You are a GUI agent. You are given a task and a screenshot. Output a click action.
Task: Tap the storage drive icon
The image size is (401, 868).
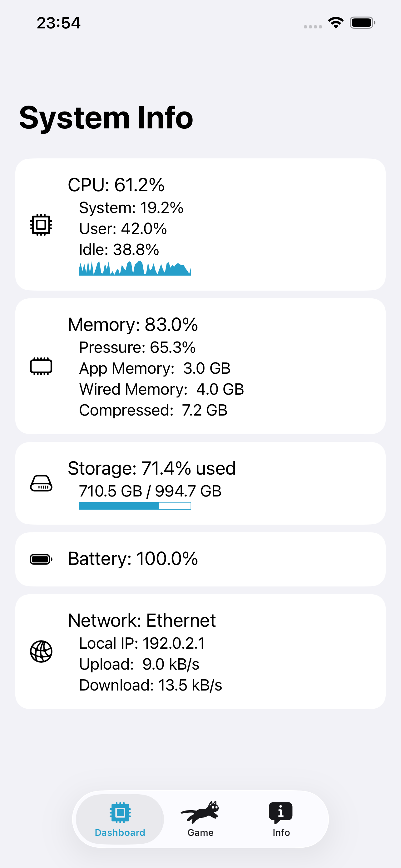41,483
